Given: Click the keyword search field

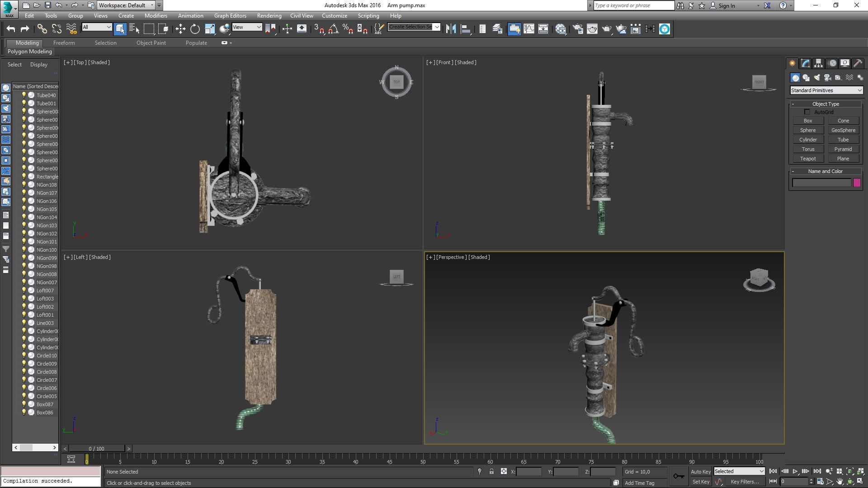Looking at the screenshot, I should tap(634, 5).
